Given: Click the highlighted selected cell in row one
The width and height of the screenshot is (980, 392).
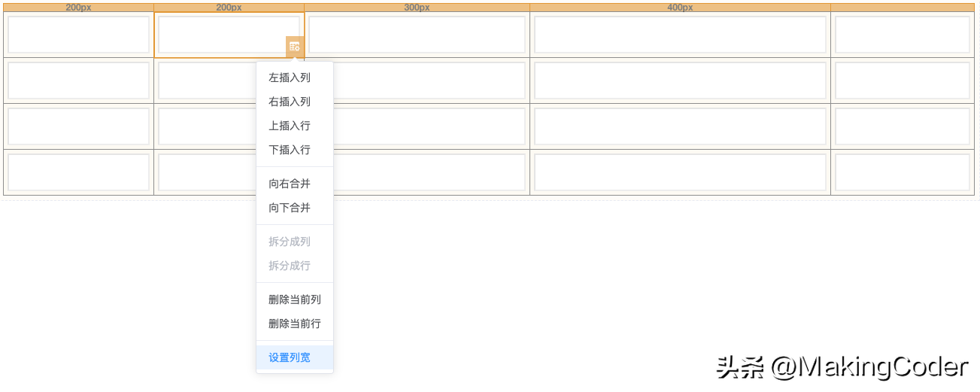Looking at the screenshot, I should coord(229,35).
